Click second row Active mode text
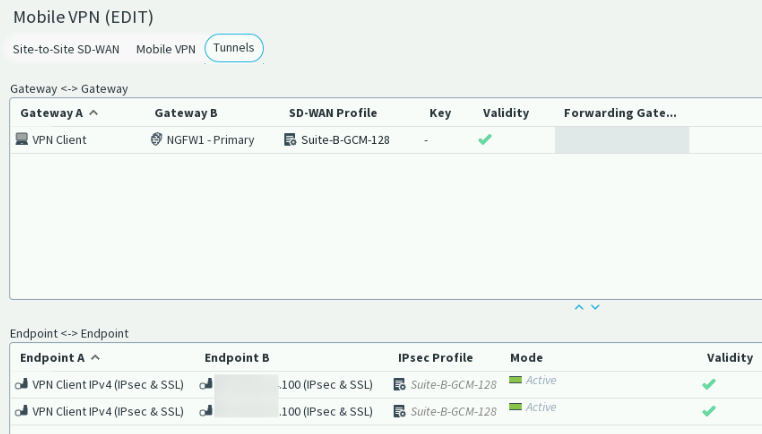This screenshot has width=762, height=434. pyautogui.click(x=541, y=407)
